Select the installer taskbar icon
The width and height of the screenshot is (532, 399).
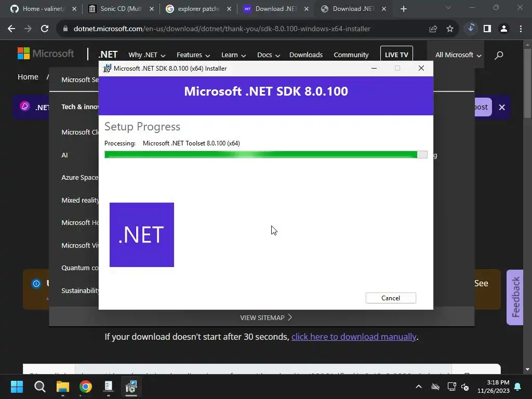click(131, 387)
